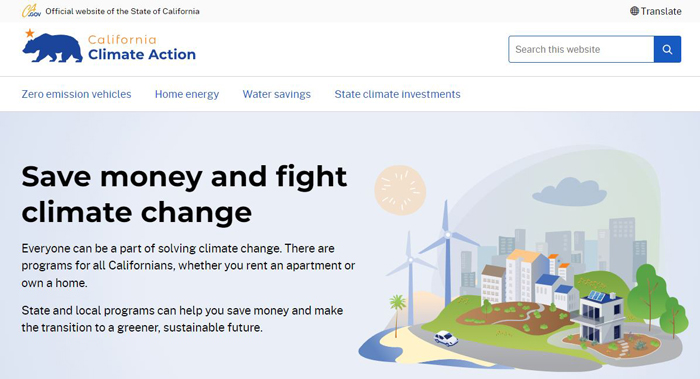Click the Save money and fight climate change heading
The height and width of the screenshot is (379, 700).
[x=184, y=194]
